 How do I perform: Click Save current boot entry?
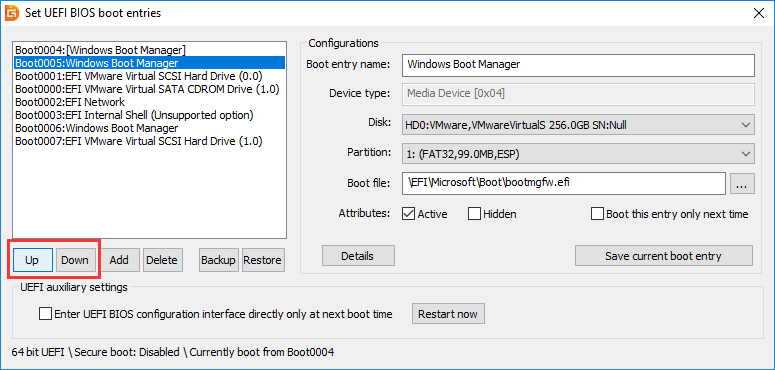tap(663, 256)
